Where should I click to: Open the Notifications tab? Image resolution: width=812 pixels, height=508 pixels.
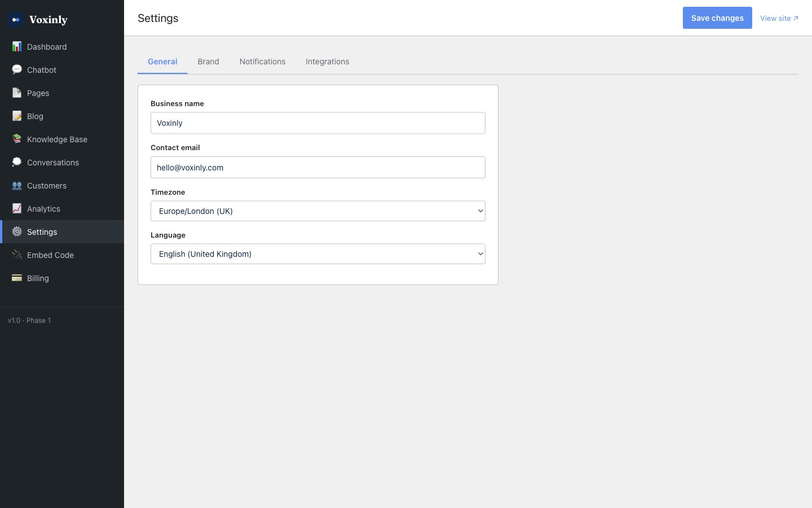tap(262, 62)
